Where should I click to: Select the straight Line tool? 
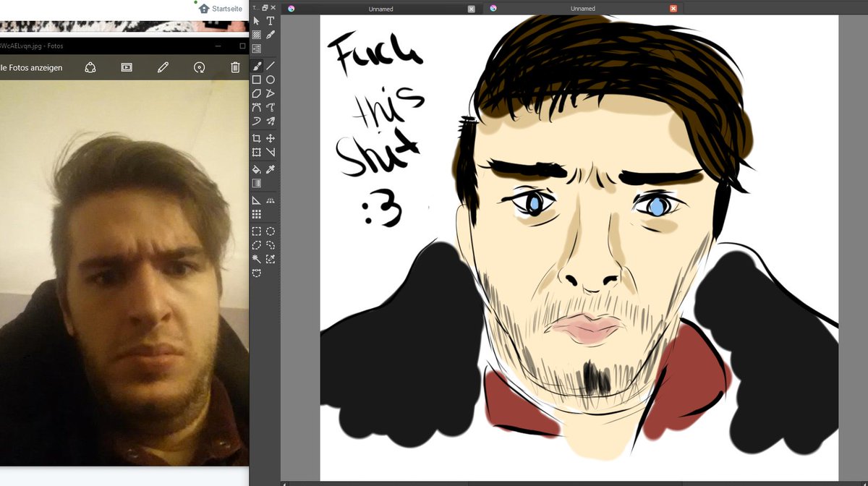click(271, 66)
